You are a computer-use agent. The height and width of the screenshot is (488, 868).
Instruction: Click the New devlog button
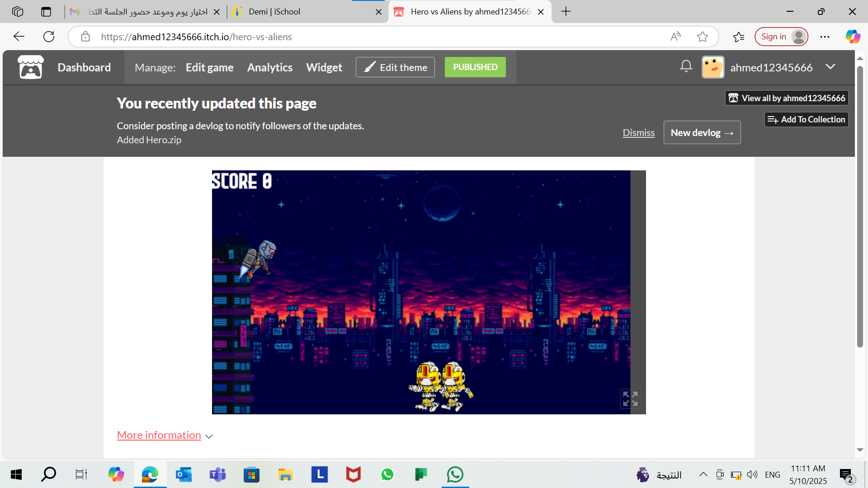pyautogui.click(x=702, y=132)
